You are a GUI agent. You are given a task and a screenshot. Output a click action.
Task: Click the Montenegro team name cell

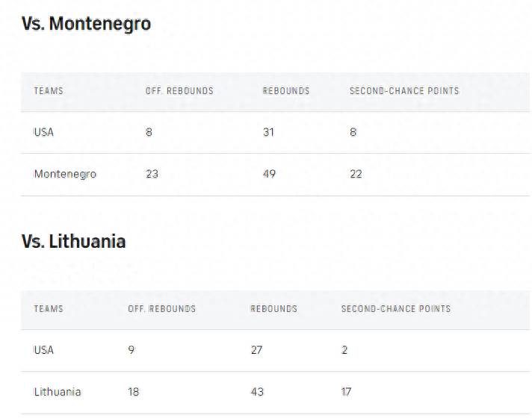point(65,174)
